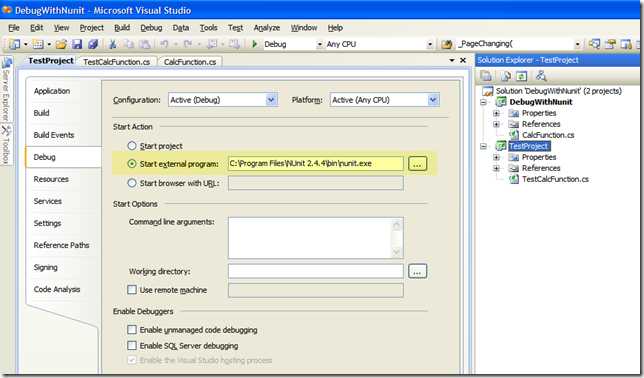Click the Navigate Backward toolbar icon
The height and width of the screenshot is (378, 644).
click(x=212, y=44)
